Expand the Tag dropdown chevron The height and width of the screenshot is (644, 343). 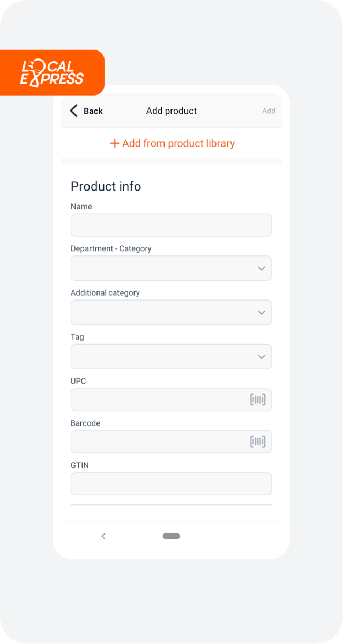(262, 356)
